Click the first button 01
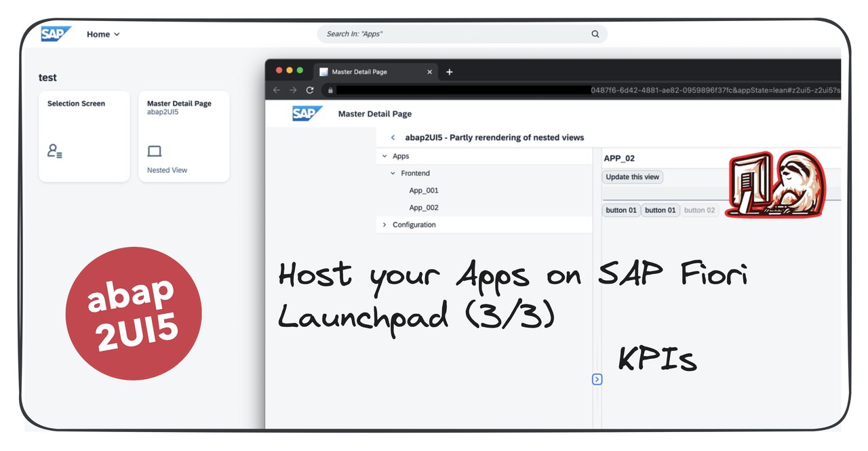This screenshot has width=868, height=451. 621,210
